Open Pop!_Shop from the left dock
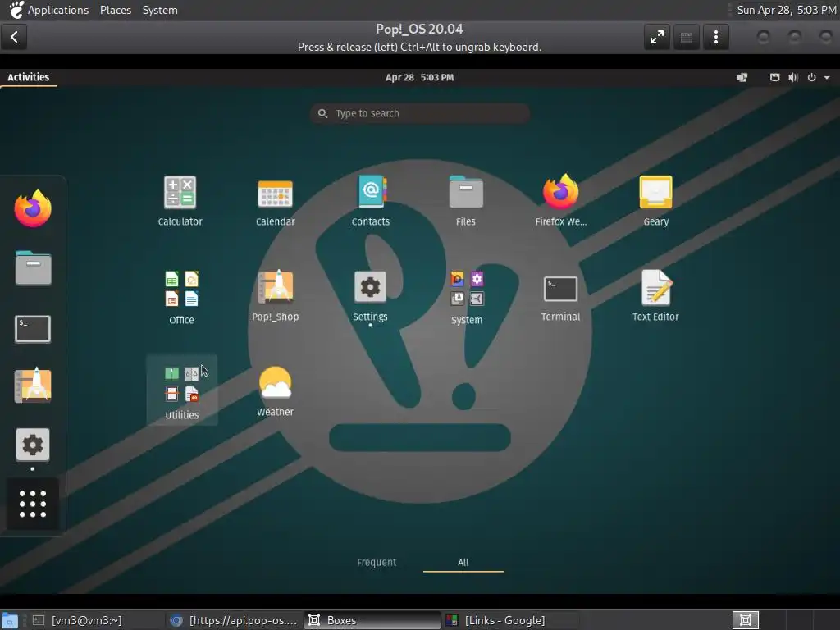This screenshot has width=840, height=630. click(33, 386)
